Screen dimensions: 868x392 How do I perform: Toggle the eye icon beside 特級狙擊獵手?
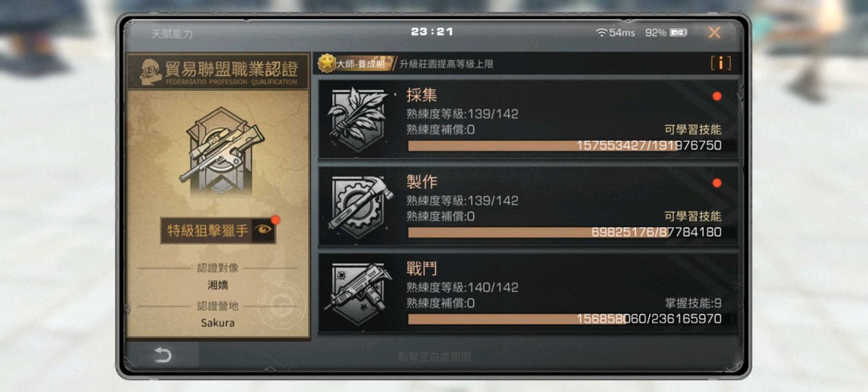pos(263,230)
